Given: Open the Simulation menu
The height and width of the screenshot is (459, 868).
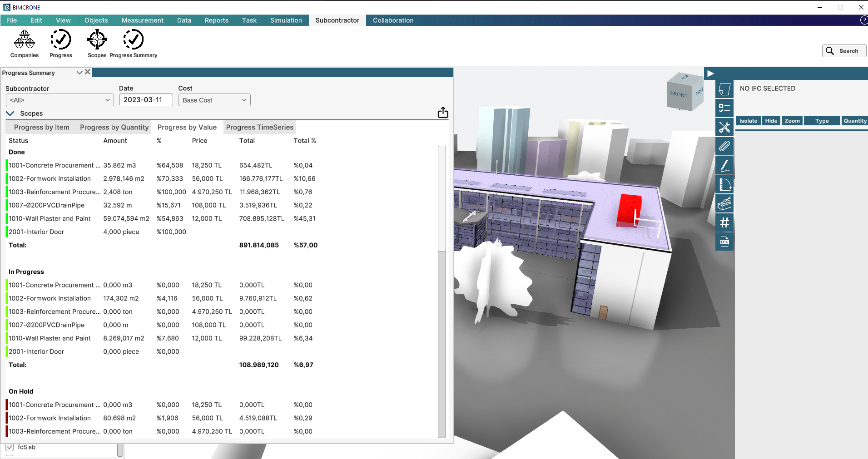Looking at the screenshot, I should click(286, 20).
